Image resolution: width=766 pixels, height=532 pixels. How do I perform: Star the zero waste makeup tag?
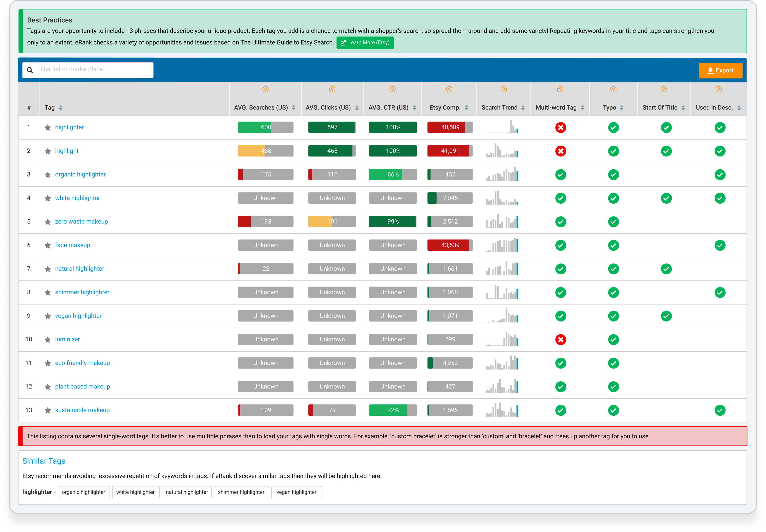[x=48, y=222]
